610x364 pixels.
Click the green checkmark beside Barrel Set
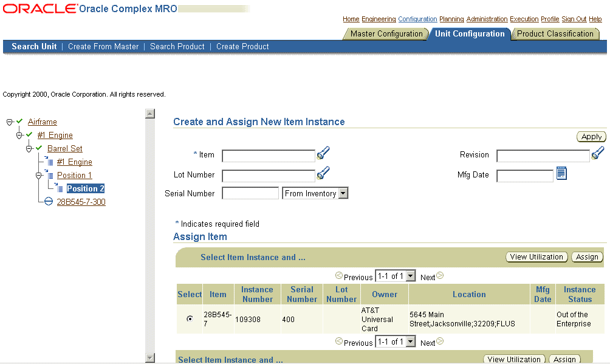click(39, 148)
